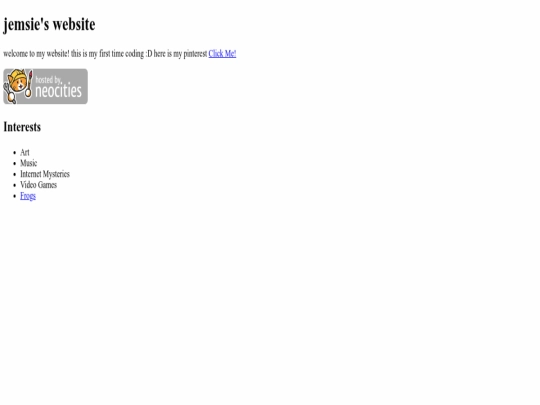Click the bullet point beside Frogs

point(14,196)
